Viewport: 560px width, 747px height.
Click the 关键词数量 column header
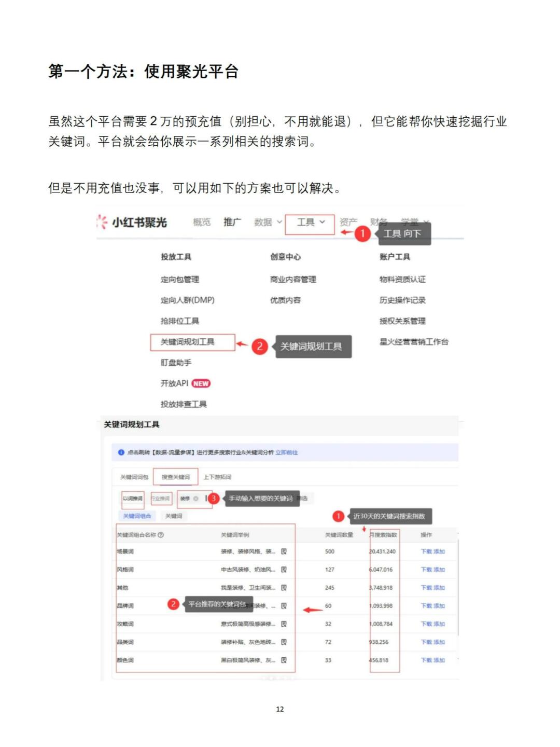coord(339,535)
